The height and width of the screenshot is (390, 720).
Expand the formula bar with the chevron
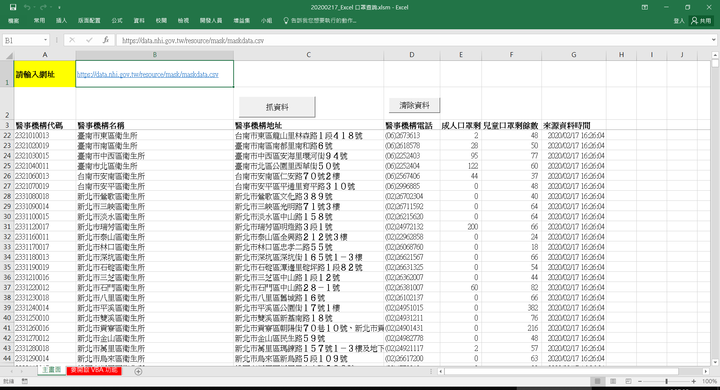pos(714,40)
